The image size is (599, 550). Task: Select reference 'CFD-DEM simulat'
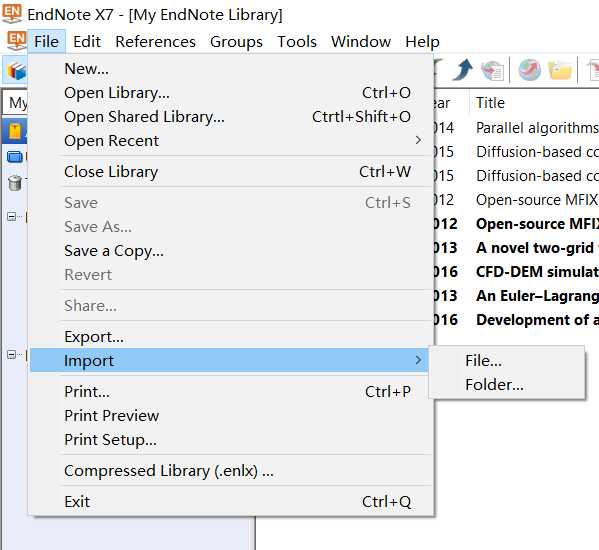pos(537,272)
